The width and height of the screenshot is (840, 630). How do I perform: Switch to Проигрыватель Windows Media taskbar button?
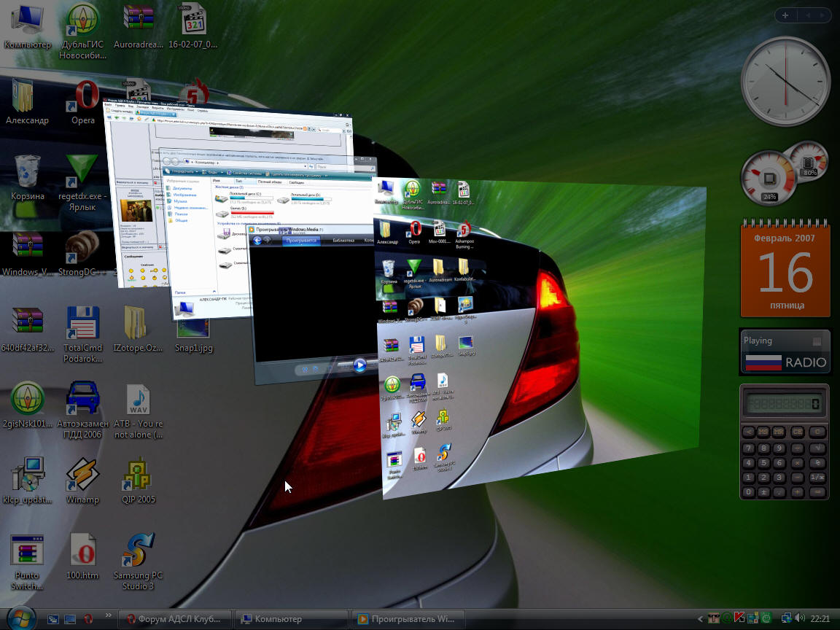click(407, 619)
